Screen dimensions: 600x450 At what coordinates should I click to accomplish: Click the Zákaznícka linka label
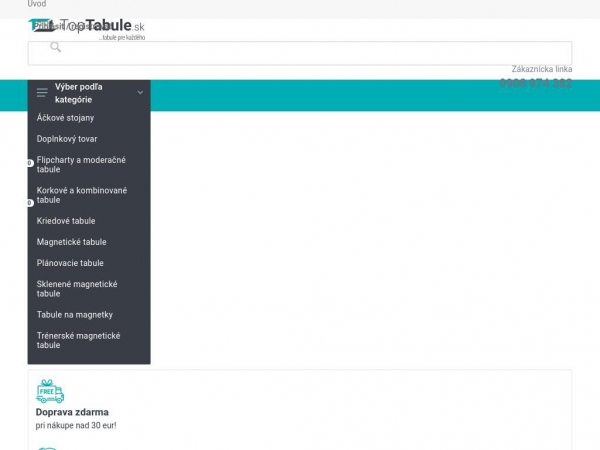pos(542,69)
